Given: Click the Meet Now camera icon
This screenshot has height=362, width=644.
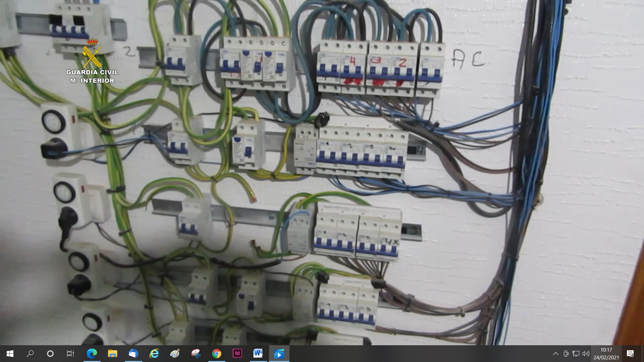Looking at the screenshot, I should (x=566, y=354).
